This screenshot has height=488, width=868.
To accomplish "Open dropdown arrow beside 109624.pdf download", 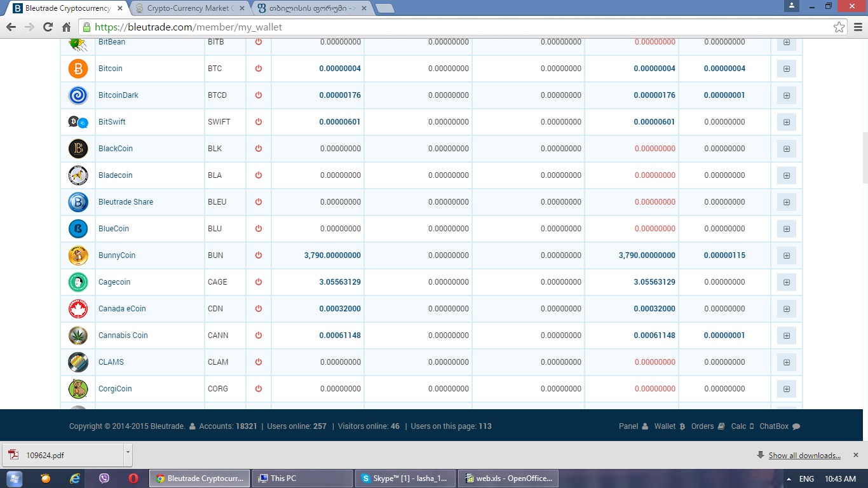I will [x=128, y=453].
